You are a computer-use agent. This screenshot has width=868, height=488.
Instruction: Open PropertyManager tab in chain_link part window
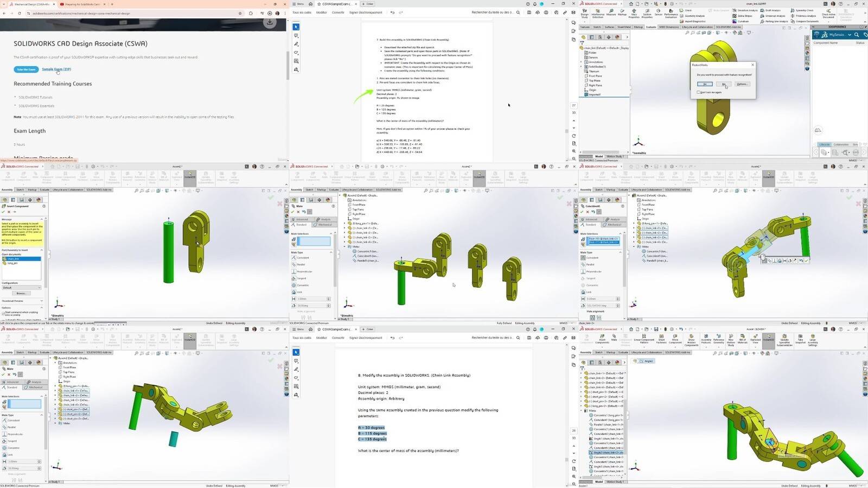[592, 37]
